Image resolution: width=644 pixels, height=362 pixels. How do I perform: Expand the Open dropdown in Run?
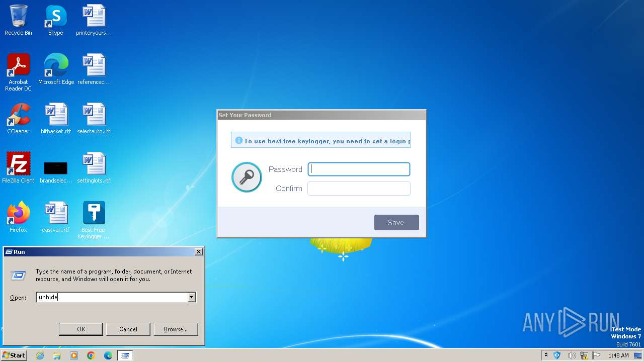click(x=191, y=297)
